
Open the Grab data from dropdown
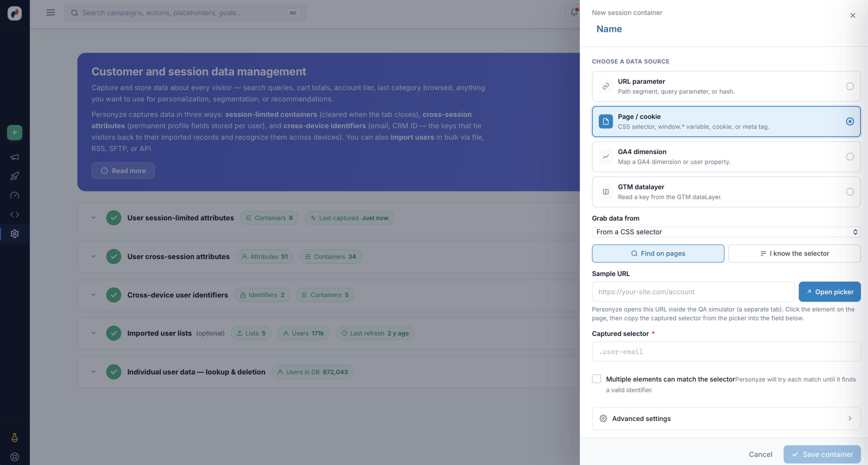726,232
